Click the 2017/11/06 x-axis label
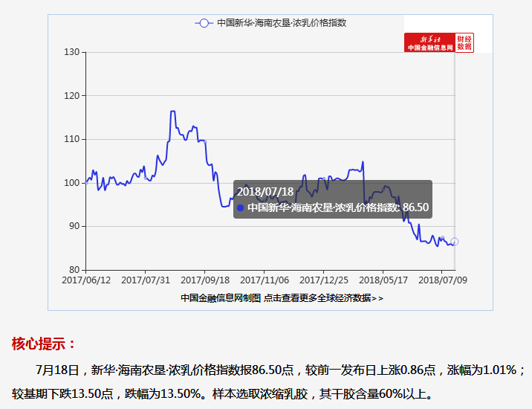 click(x=265, y=280)
